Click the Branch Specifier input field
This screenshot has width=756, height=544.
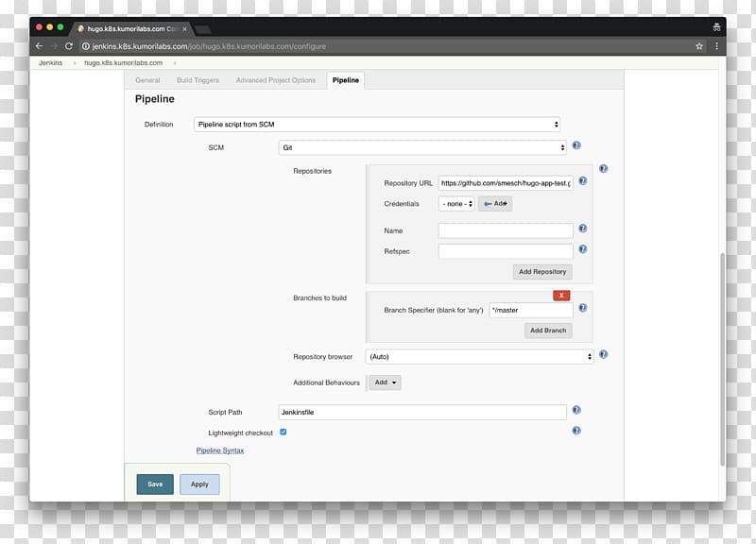531,311
